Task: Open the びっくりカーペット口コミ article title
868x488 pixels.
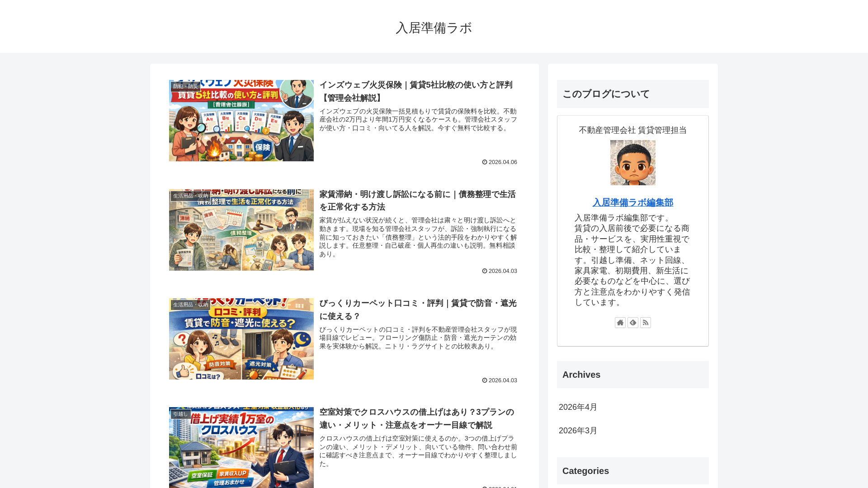Action: [418, 310]
